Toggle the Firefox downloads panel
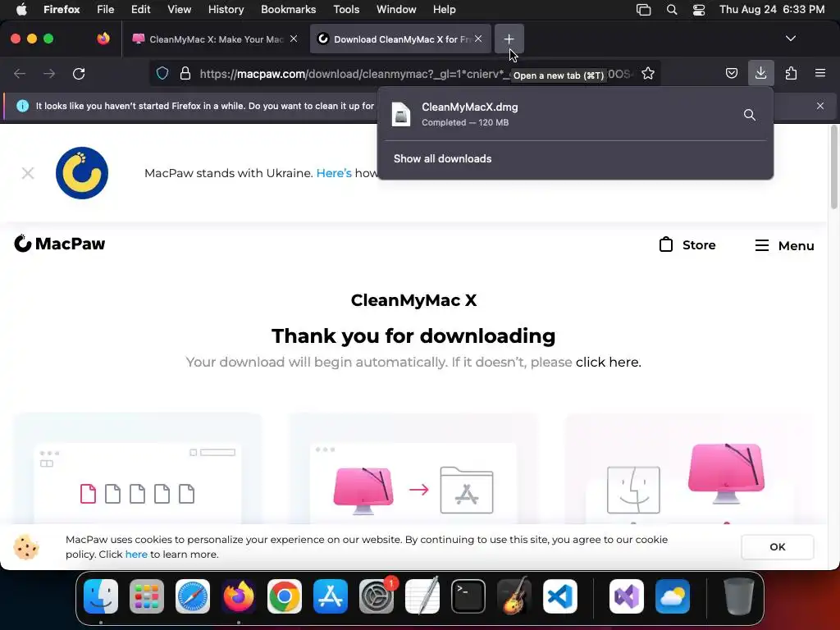The width and height of the screenshot is (840, 630). (760, 73)
